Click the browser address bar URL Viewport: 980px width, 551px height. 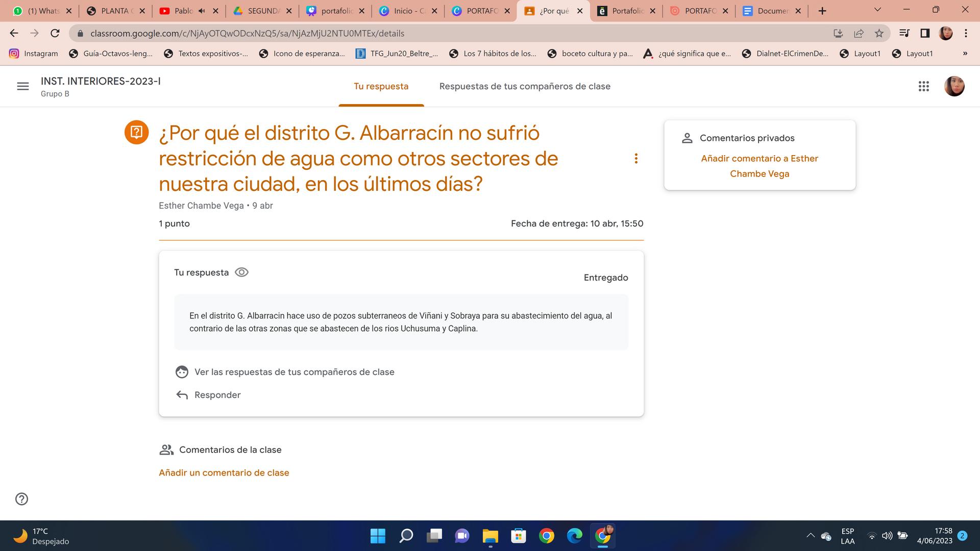click(x=247, y=33)
